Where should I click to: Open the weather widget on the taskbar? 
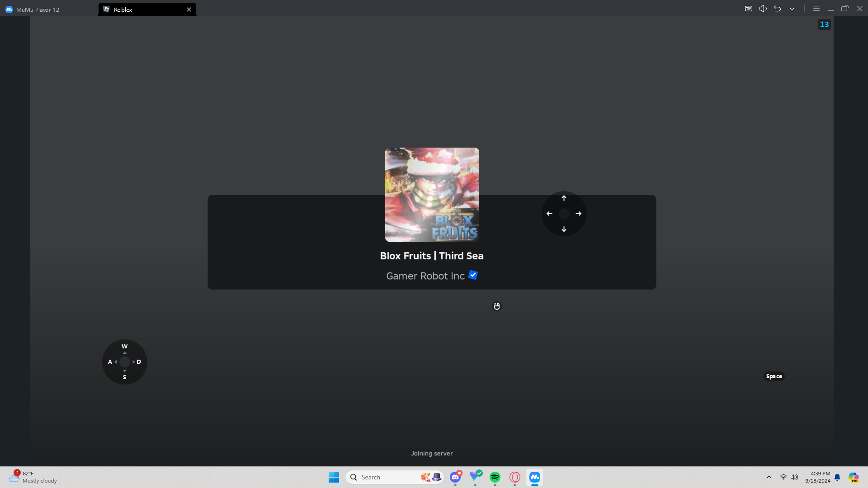[33, 477]
